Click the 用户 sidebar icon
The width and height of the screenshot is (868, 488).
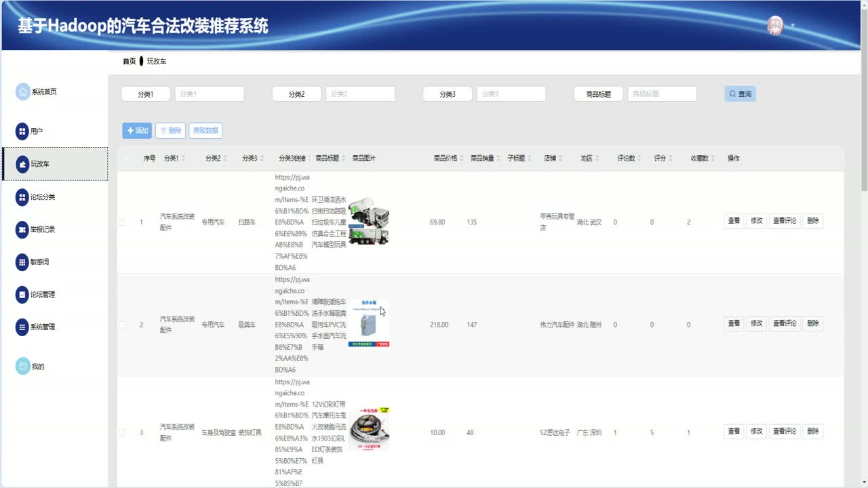tap(22, 131)
